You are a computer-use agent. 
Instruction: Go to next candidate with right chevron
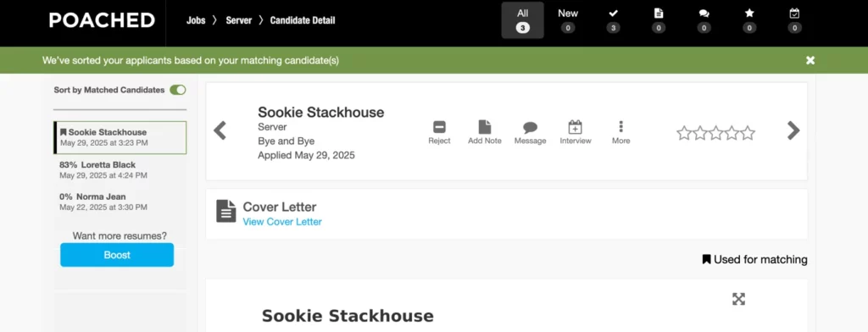pos(793,130)
